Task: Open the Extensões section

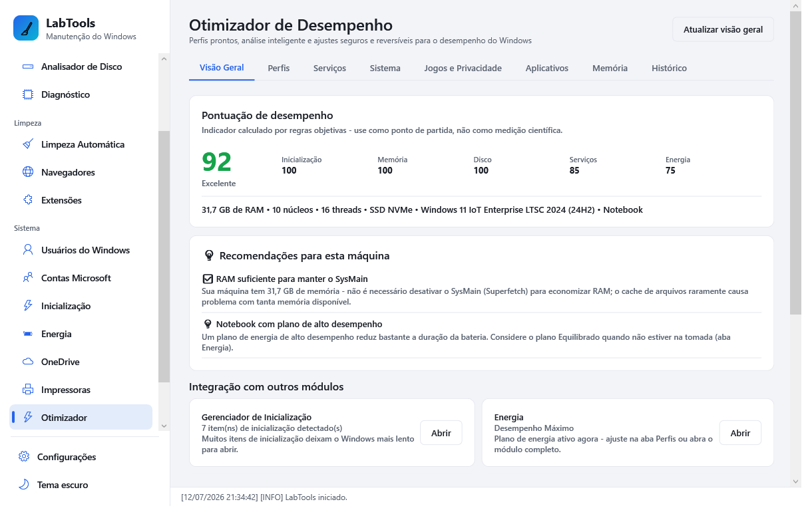Action: click(x=81, y=200)
